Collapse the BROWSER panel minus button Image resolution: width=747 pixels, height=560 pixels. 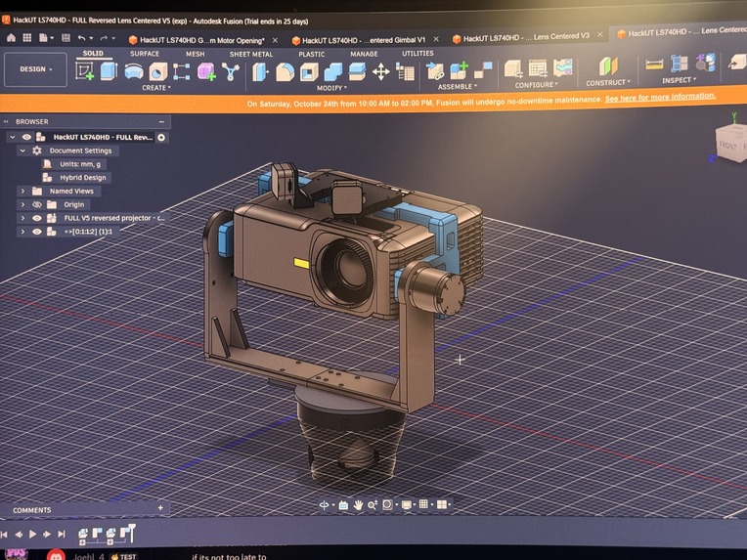click(x=161, y=122)
